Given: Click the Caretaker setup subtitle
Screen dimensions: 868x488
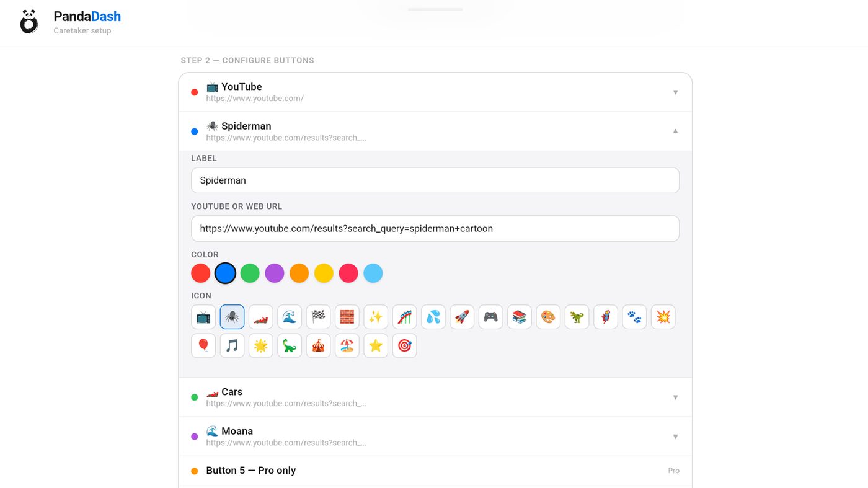Looking at the screenshot, I should click(x=82, y=30).
